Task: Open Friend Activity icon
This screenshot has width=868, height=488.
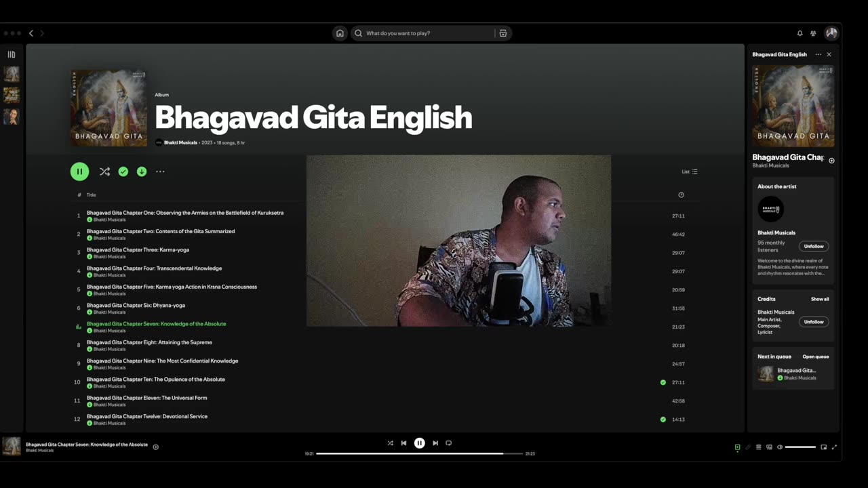Action: coord(813,33)
